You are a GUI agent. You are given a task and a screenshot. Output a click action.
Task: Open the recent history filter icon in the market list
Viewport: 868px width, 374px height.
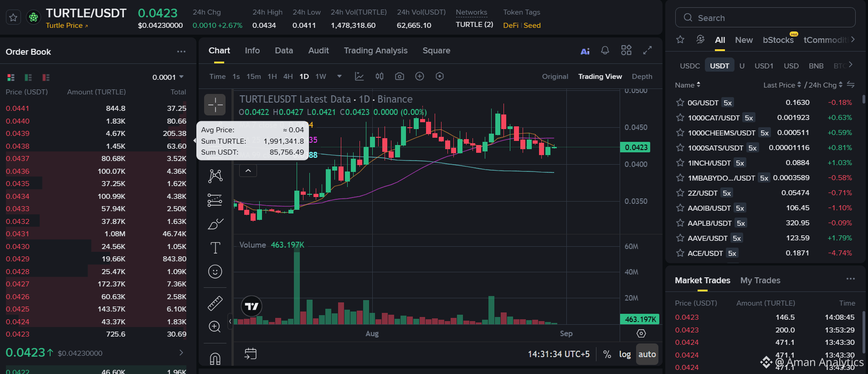pos(700,40)
